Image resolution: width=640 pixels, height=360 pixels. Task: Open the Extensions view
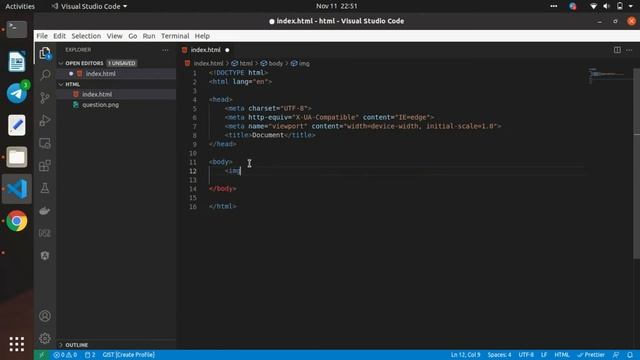(x=45, y=165)
